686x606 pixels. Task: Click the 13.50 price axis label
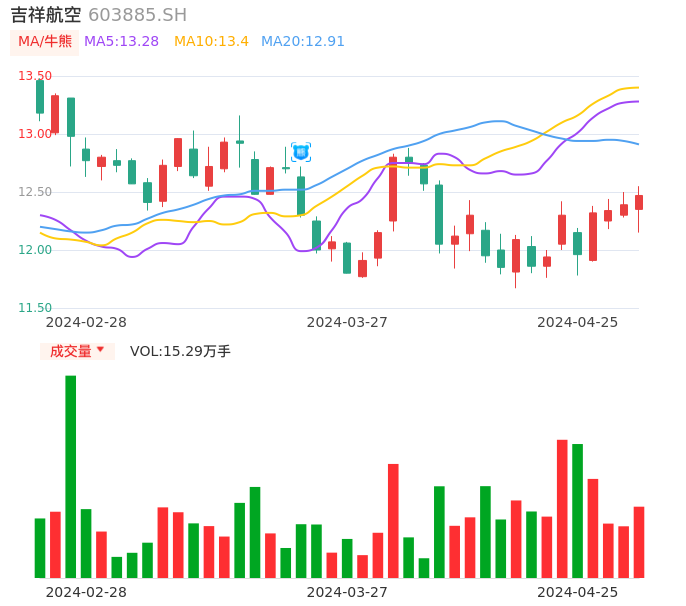pos(35,76)
